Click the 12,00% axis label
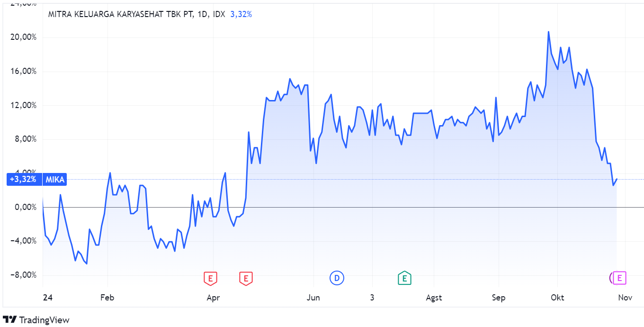 25,105
